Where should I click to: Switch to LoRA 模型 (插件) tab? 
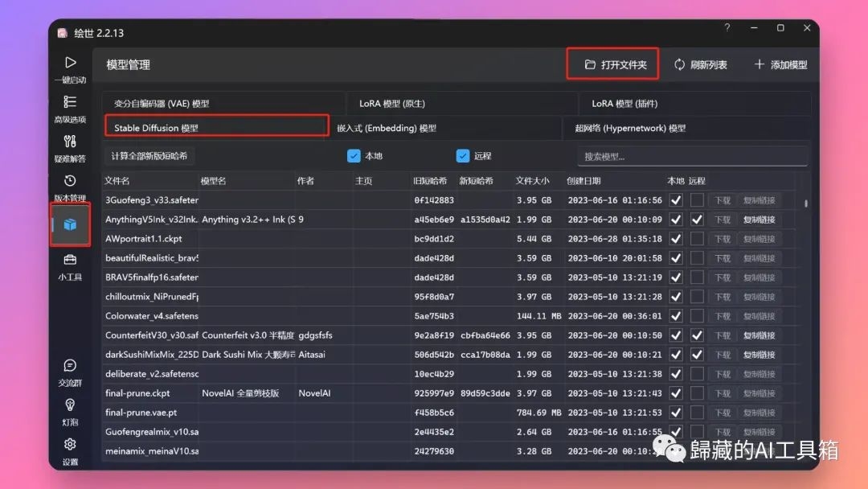pyautogui.click(x=694, y=104)
